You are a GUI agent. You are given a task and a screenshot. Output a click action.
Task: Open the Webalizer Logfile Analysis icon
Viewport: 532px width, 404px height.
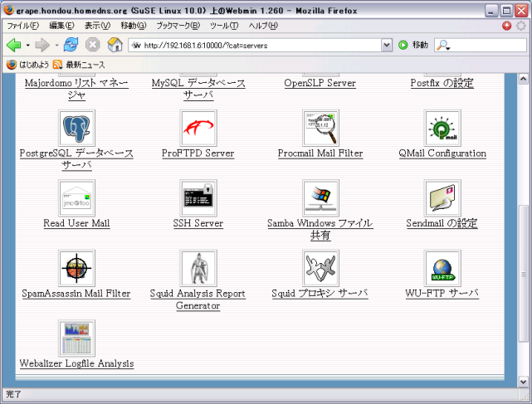[76, 338]
